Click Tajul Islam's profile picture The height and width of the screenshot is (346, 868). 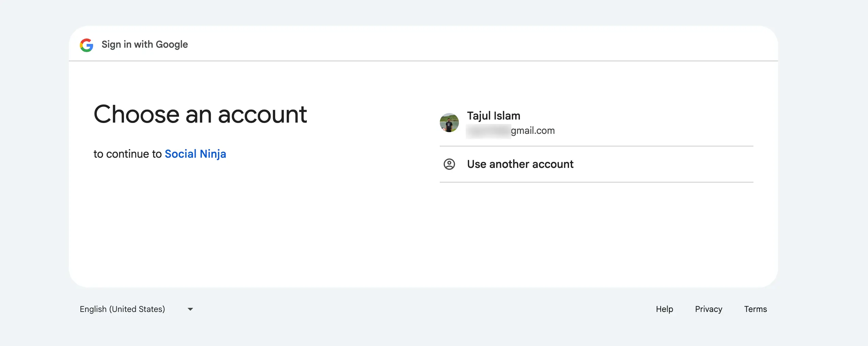pos(449,123)
